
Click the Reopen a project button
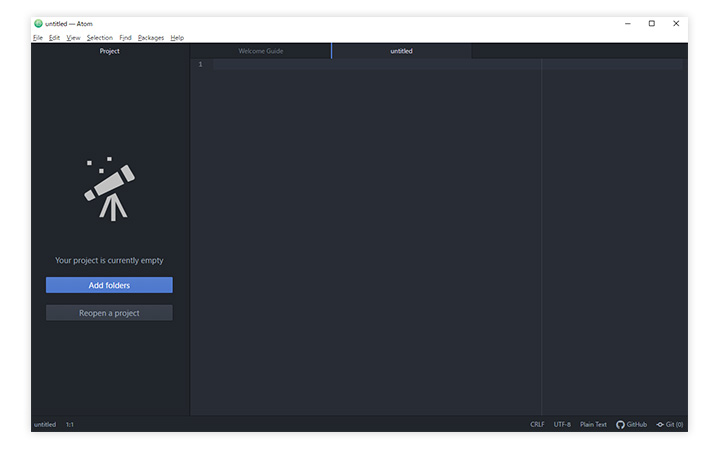tap(109, 313)
